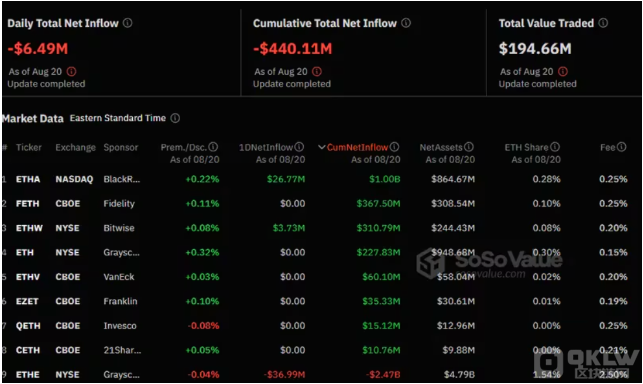
Task: Click info icon beside Cumulative Total Net Inflow
Action: (x=406, y=23)
